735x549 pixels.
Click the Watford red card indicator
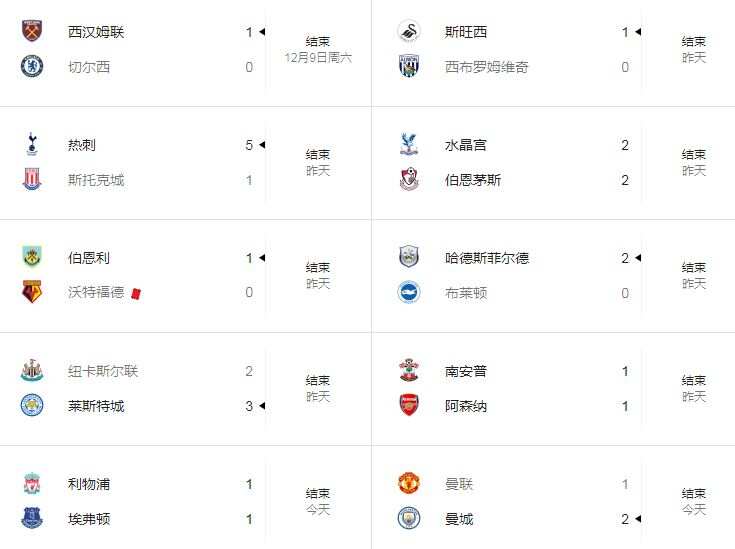pyautogui.click(x=134, y=293)
